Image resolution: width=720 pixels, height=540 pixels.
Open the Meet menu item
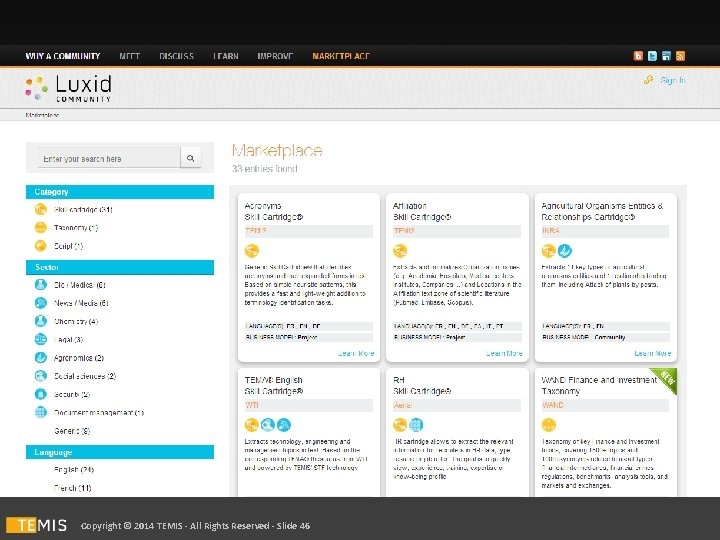[x=129, y=56]
